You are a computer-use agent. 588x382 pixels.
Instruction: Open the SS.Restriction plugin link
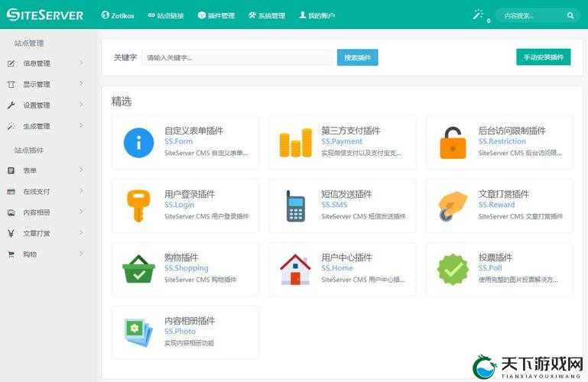point(502,141)
